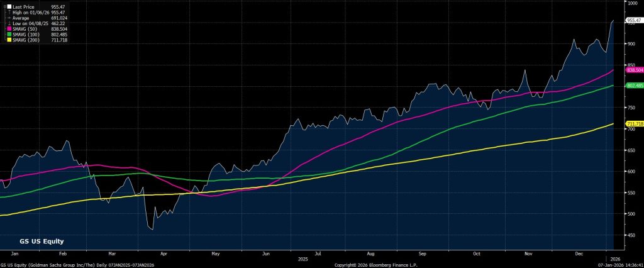Click the Dec month label on time axis
Image resolution: width=644 pixels, height=268 pixels.
pyautogui.click(x=579, y=254)
